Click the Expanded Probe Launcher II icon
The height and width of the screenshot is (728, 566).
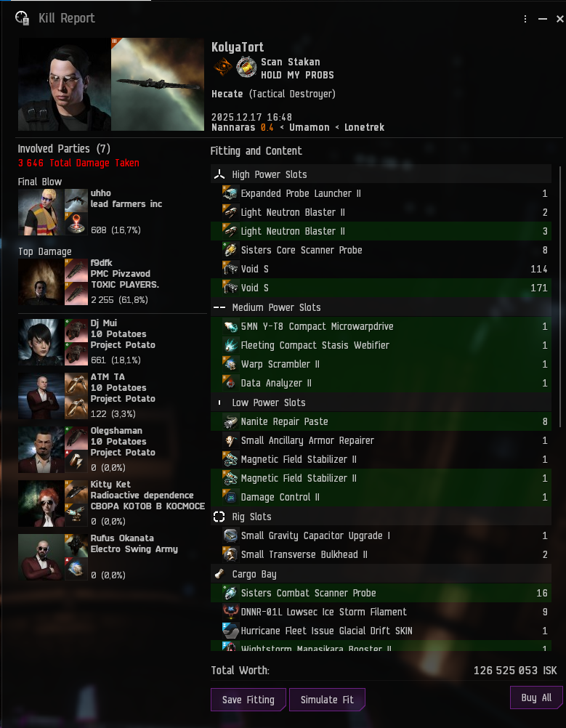pyautogui.click(x=230, y=193)
